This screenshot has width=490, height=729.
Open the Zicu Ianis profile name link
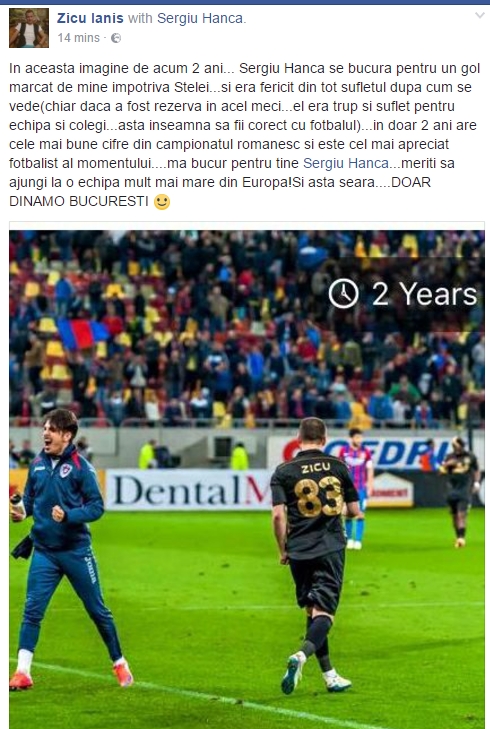tap(90, 18)
